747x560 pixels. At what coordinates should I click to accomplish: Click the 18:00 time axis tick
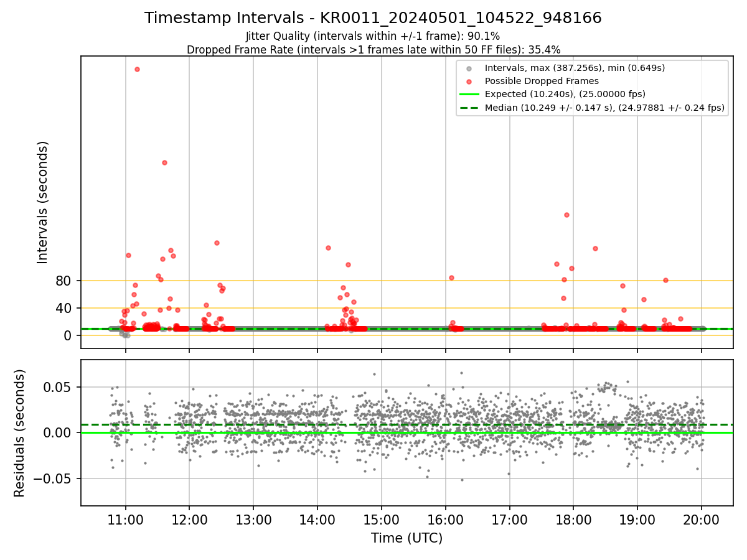point(573,519)
